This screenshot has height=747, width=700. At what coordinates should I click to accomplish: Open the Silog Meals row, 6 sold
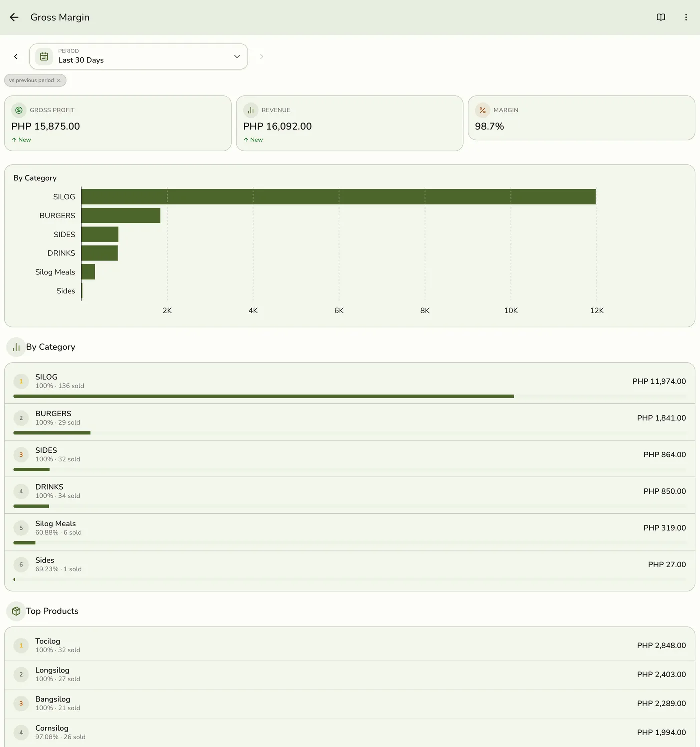(350, 532)
